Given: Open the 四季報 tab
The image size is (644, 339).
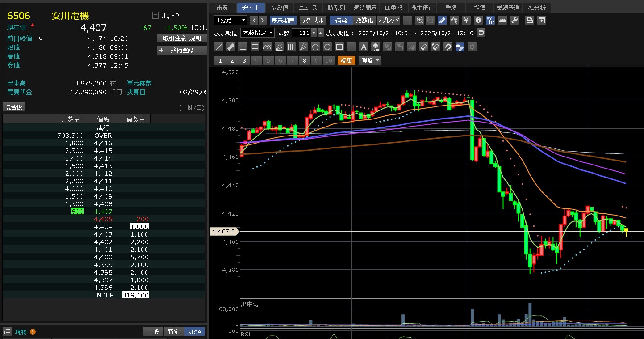Looking at the screenshot, I should click(393, 8).
